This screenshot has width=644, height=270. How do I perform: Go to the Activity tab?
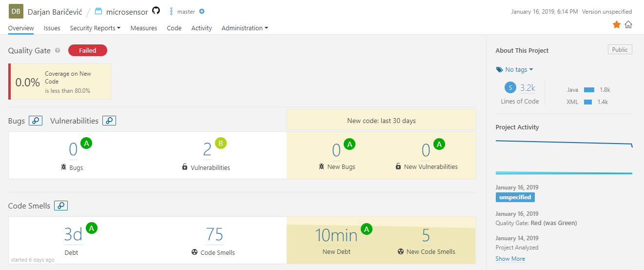[x=201, y=28]
